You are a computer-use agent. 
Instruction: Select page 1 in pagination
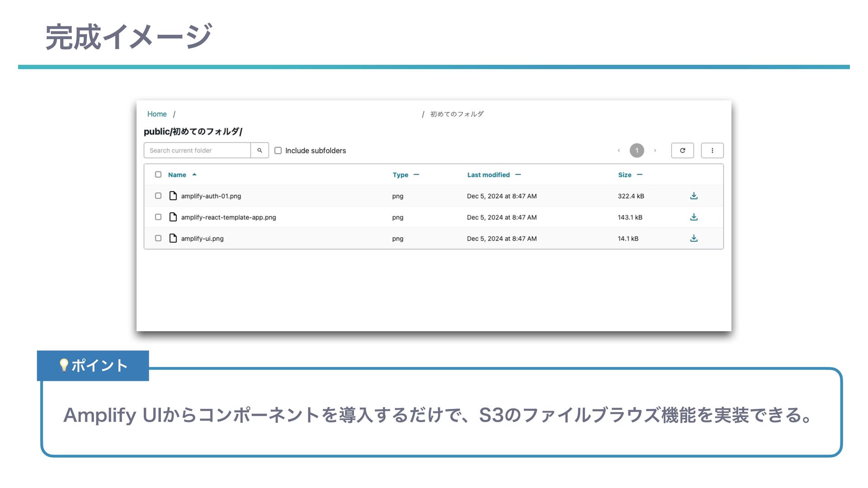637,150
